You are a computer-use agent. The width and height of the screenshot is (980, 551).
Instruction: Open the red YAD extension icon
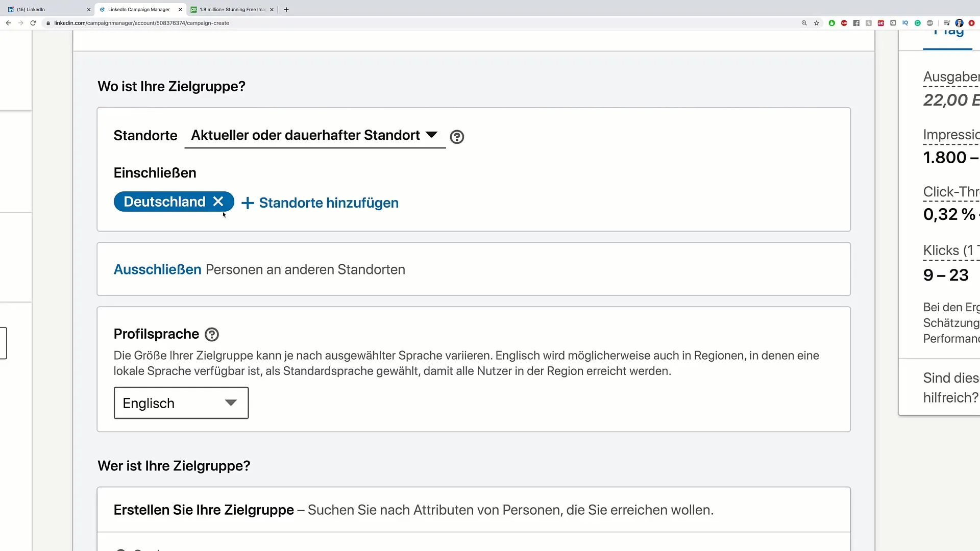(844, 23)
